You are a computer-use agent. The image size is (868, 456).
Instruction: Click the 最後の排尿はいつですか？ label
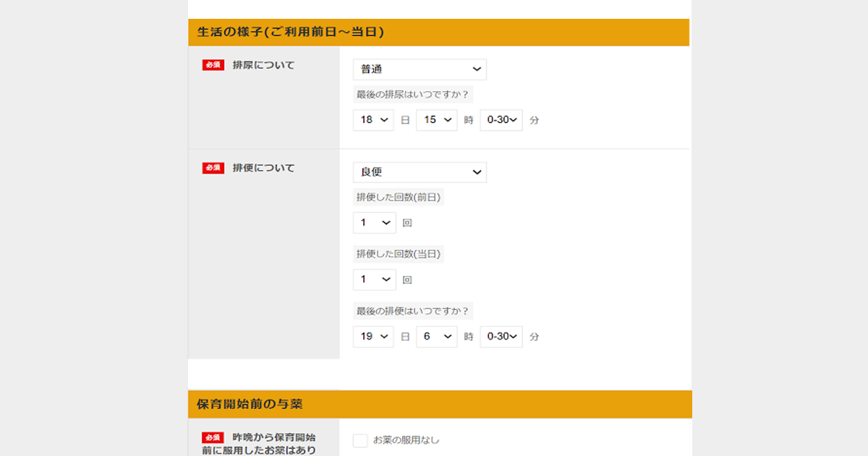pyautogui.click(x=412, y=95)
